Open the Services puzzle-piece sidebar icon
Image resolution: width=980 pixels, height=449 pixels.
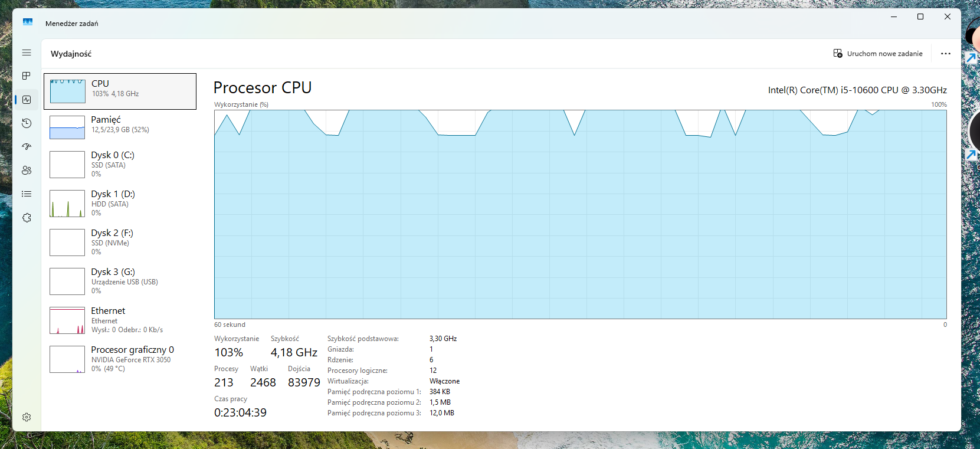coord(27,218)
